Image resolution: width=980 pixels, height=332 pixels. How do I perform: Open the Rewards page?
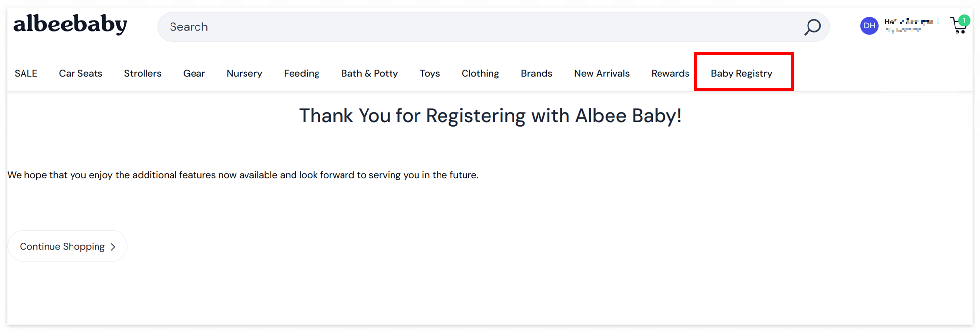pyautogui.click(x=670, y=73)
